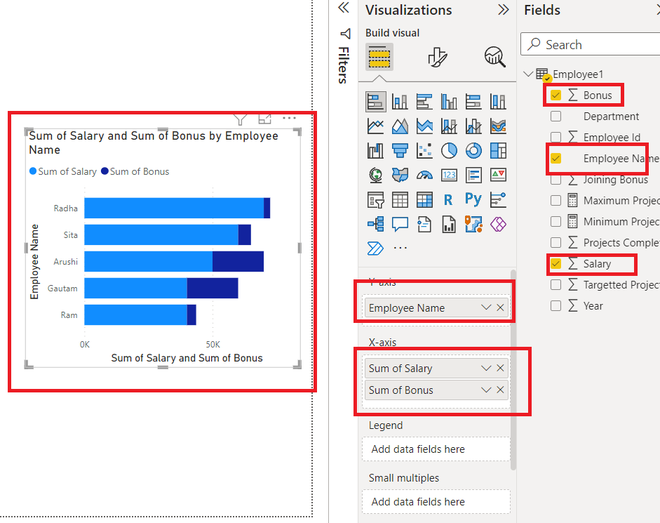Viewport: 660px width, 523px height.
Task: Choose the Key influencers visual
Action: 498,200
